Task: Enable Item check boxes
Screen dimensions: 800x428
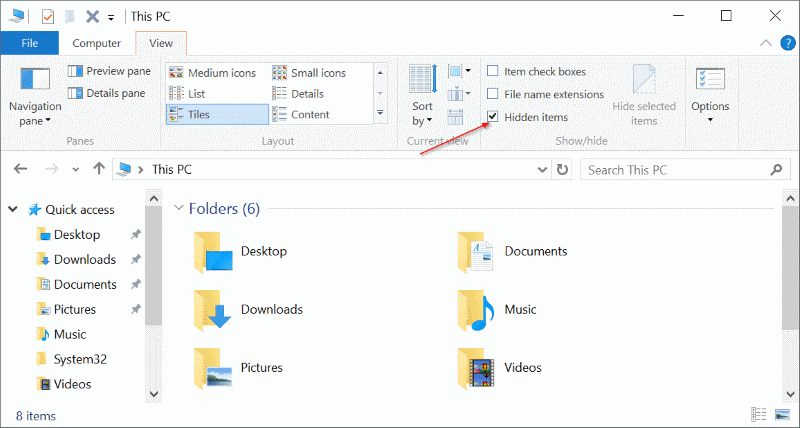Action: (x=493, y=72)
